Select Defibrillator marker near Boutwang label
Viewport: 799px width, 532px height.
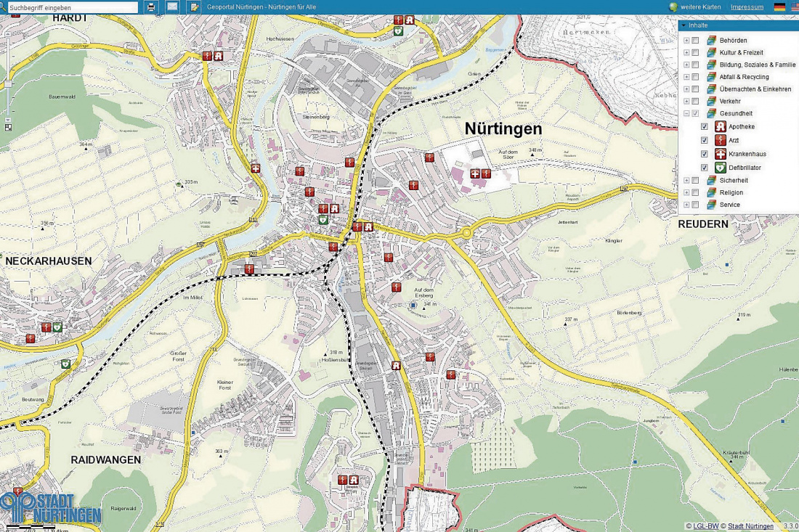(65, 364)
